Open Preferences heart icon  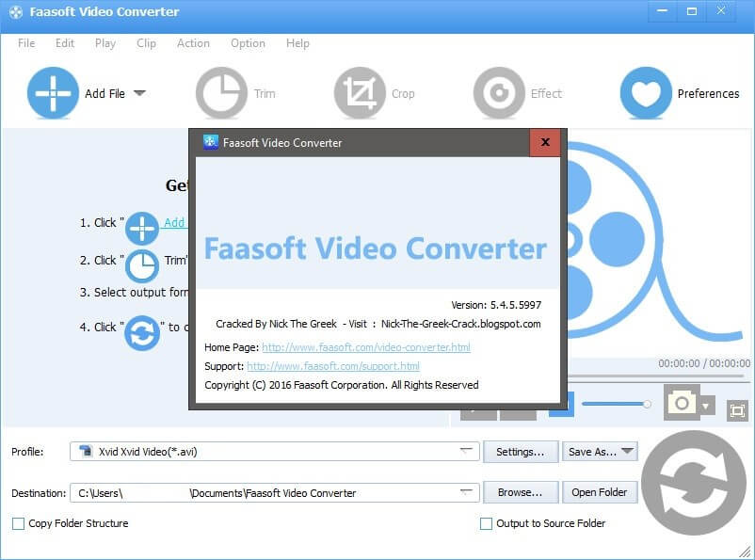coord(646,93)
